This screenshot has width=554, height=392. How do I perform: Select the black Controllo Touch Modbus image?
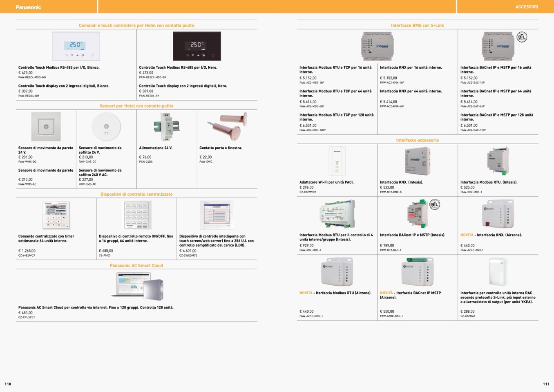click(197, 46)
